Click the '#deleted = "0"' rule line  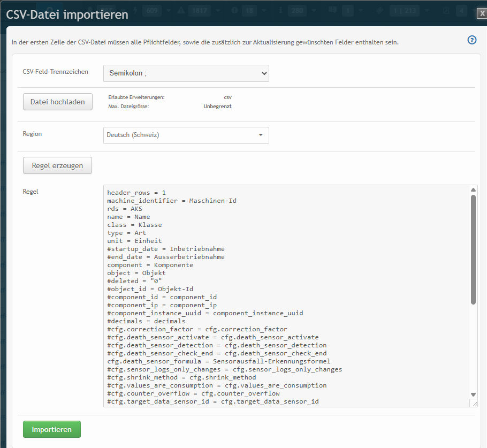pos(134,281)
